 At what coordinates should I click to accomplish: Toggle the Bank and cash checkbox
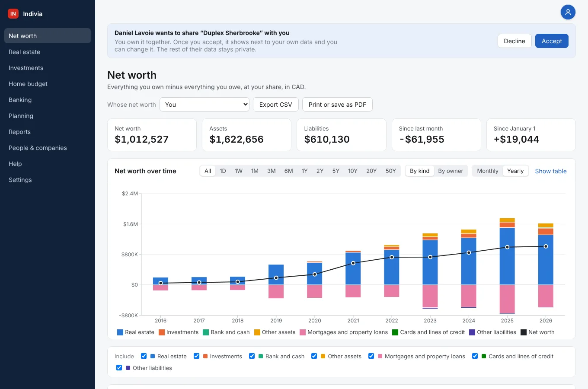tap(252, 356)
